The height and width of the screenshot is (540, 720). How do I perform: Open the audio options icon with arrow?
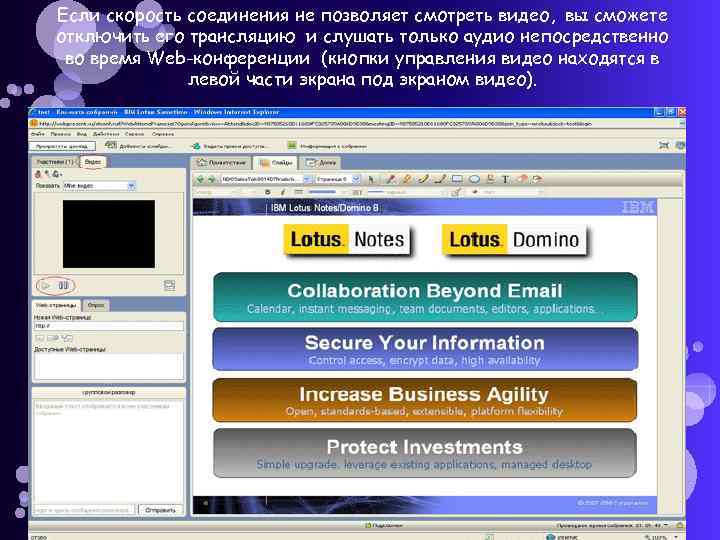click(x=56, y=174)
